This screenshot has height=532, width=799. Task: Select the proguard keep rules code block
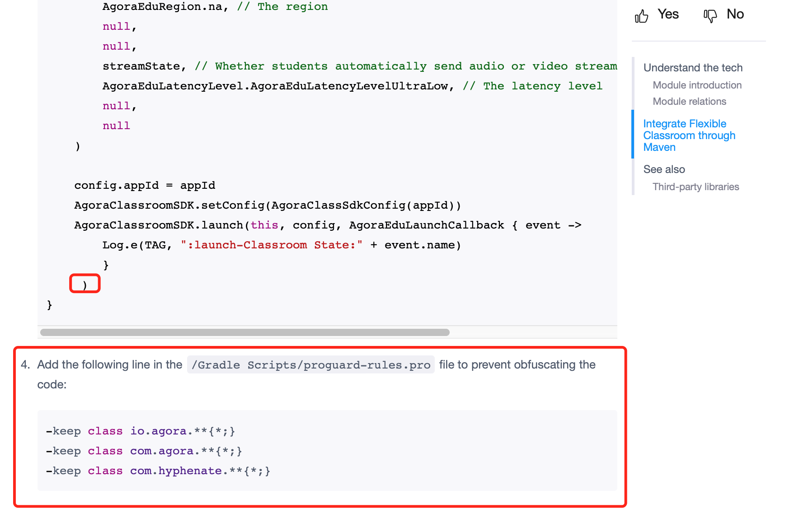click(327, 450)
